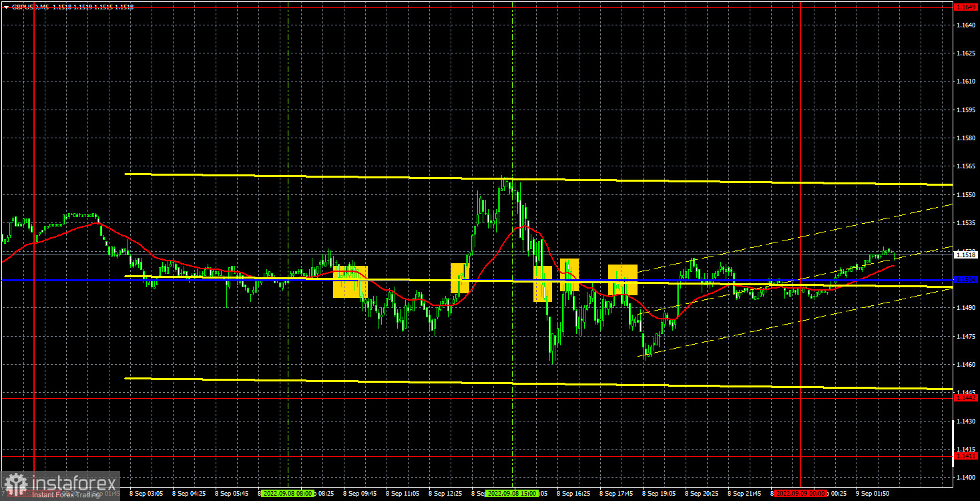Screen dimensions: 980x501
Task: Click the 1.1415 price axis value
Action: pos(965,450)
